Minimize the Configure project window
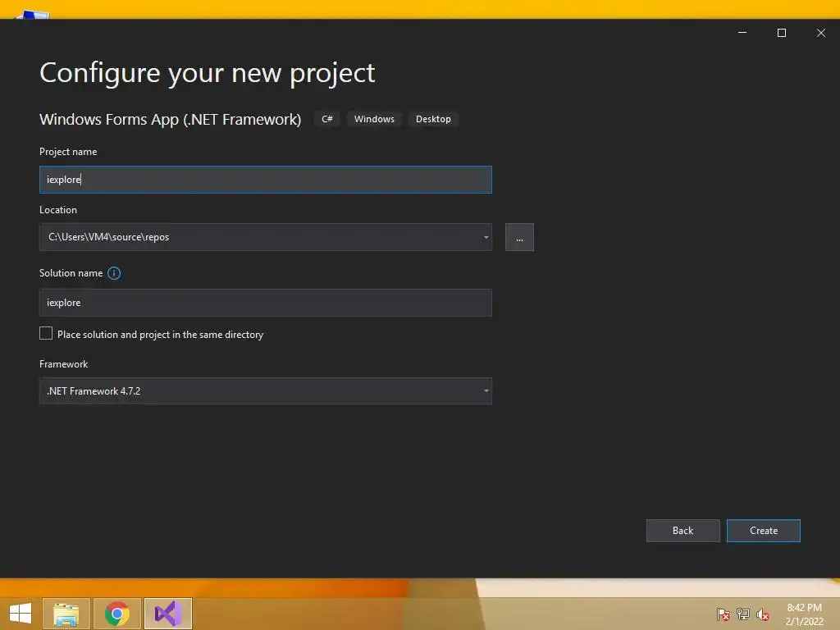This screenshot has width=840, height=630. [742, 33]
